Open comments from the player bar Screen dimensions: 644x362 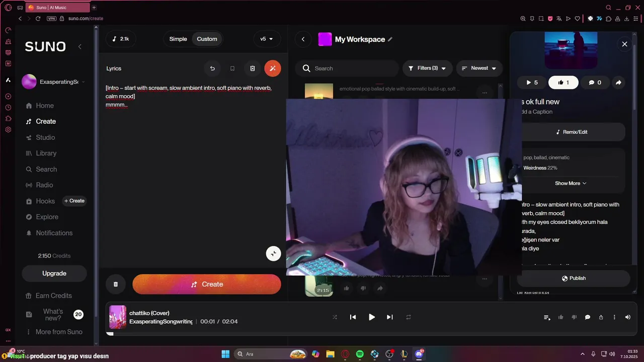[x=587, y=317]
